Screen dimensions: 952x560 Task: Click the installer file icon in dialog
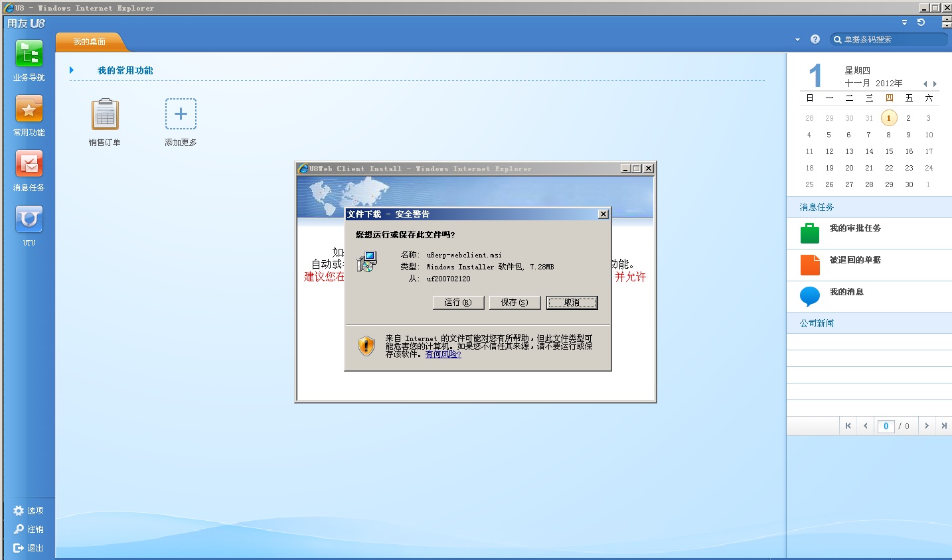[x=367, y=261]
